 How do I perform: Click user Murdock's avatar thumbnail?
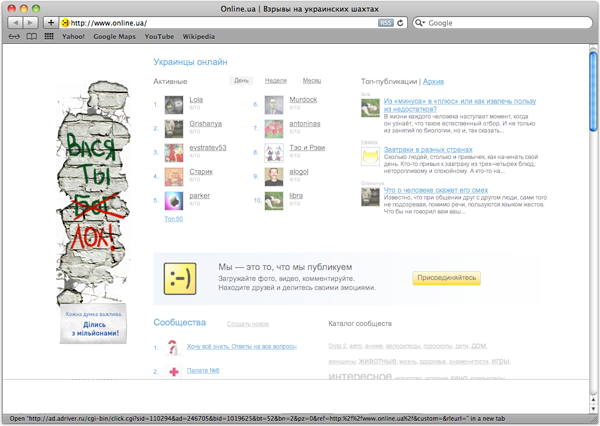(x=274, y=103)
